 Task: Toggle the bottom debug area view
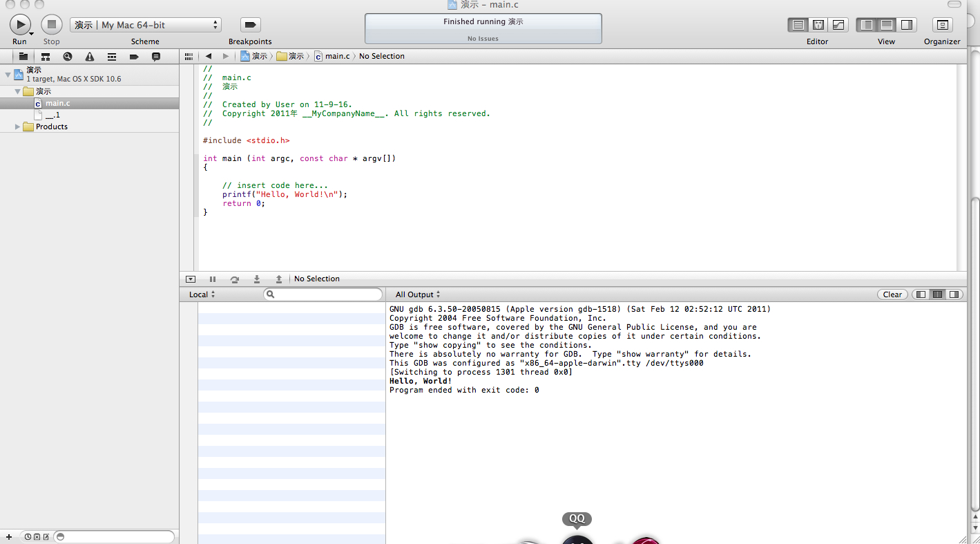pyautogui.click(x=887, y=25)
